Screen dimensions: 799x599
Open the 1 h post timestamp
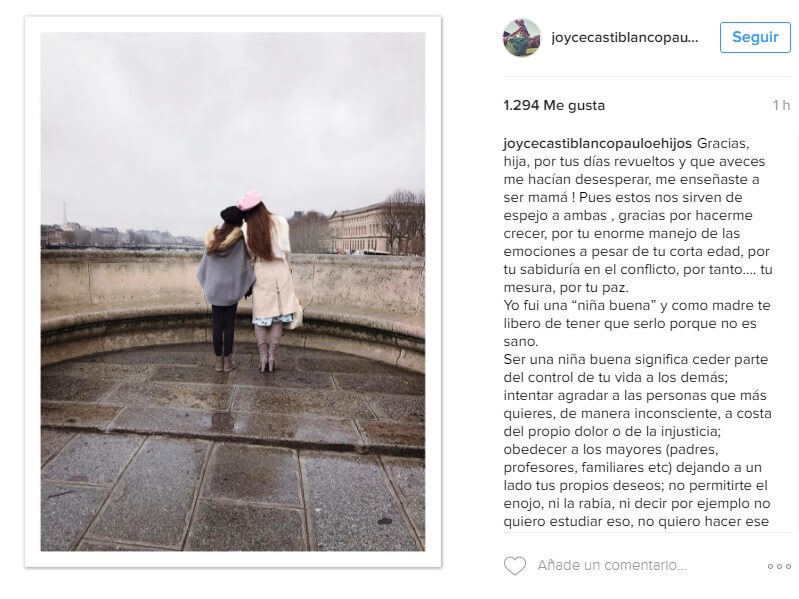[x=781, y=105]
